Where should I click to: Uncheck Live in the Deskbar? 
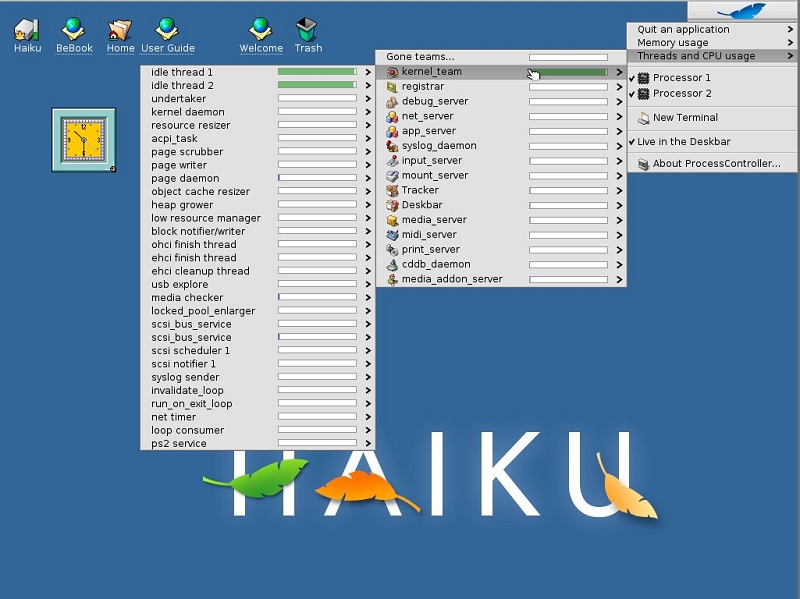(x=633, y=142)
